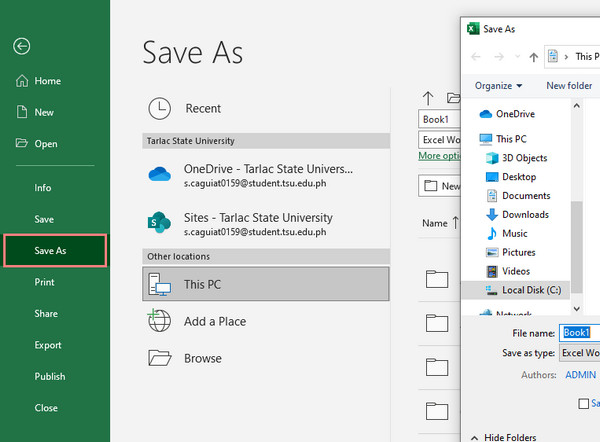This screenshot has width=600, height=442.
Task: Click the File name field in the dialog
Action: click(x=580, y=333)
